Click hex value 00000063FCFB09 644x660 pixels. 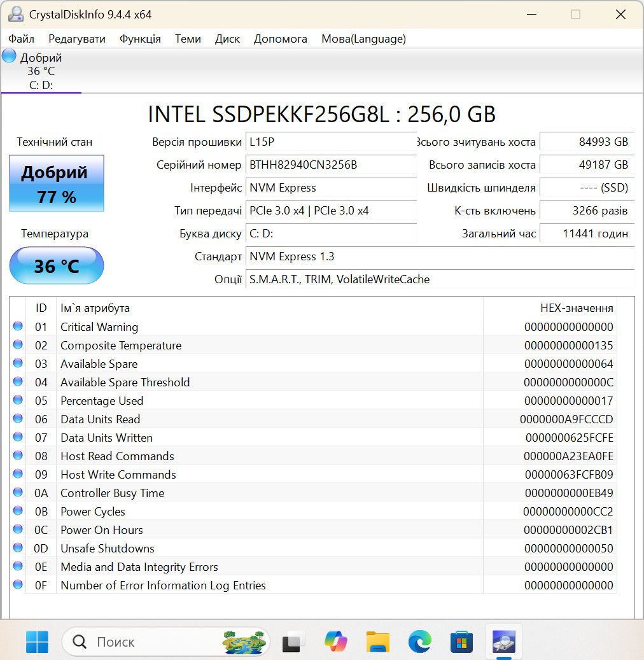569,475
